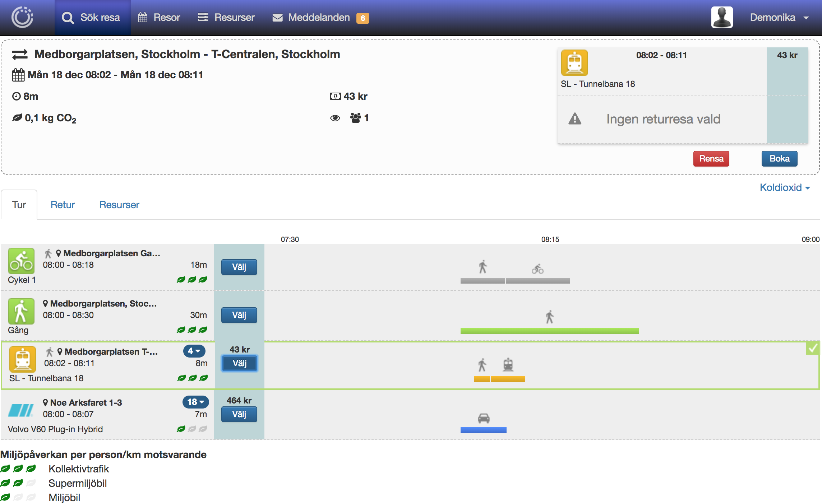Expand the 4 alternatives dropdown badge
Viewport: 822px width, 504px height.
194,351
